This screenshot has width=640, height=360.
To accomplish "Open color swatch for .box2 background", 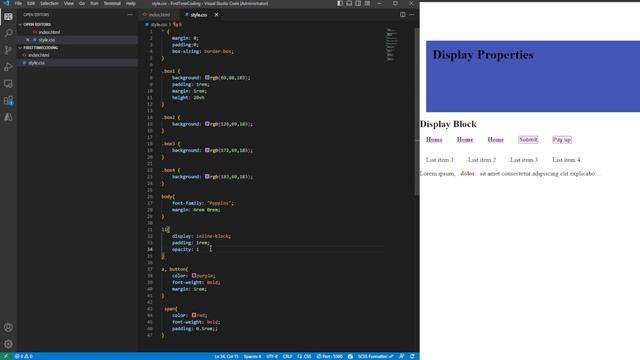I will 207,124.
